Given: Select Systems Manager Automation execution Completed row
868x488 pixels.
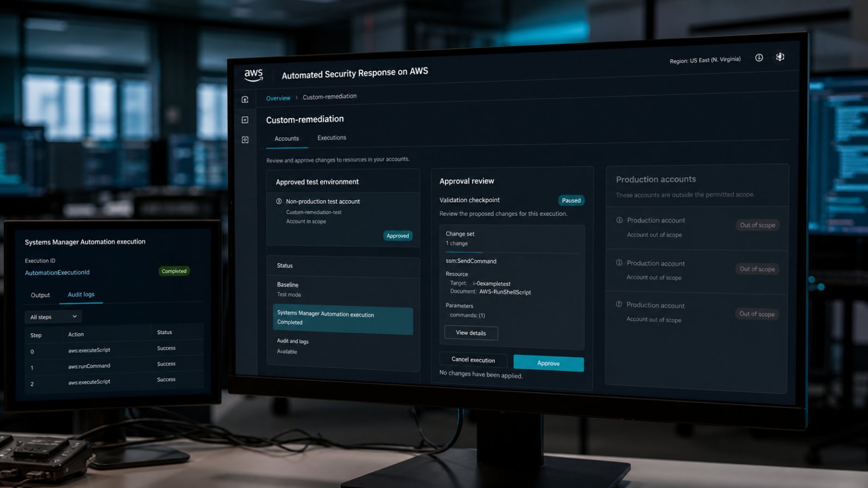Looking at the screenshot, I should (342, 320).
